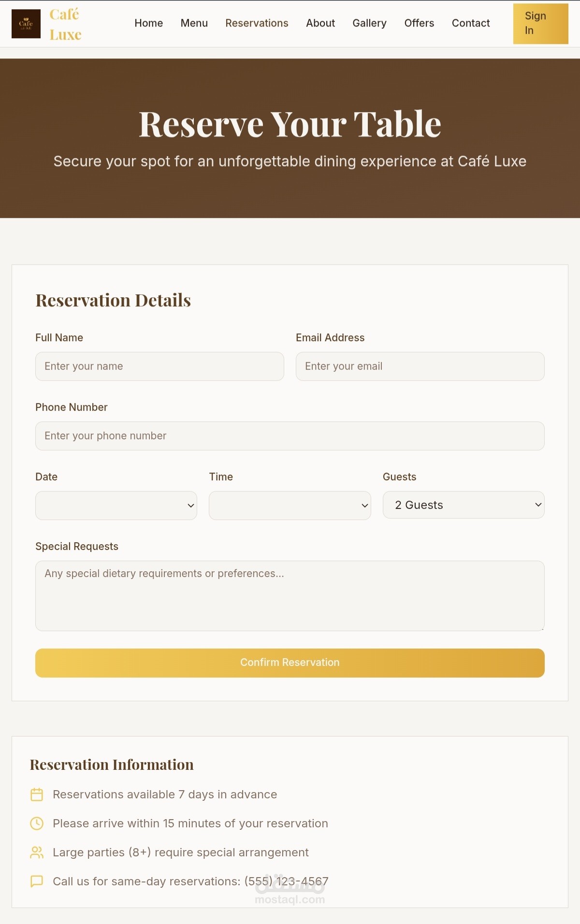Screen dimensions: 580x924
Task: Focus the Full Name field
Action: (x=159, y=366)
